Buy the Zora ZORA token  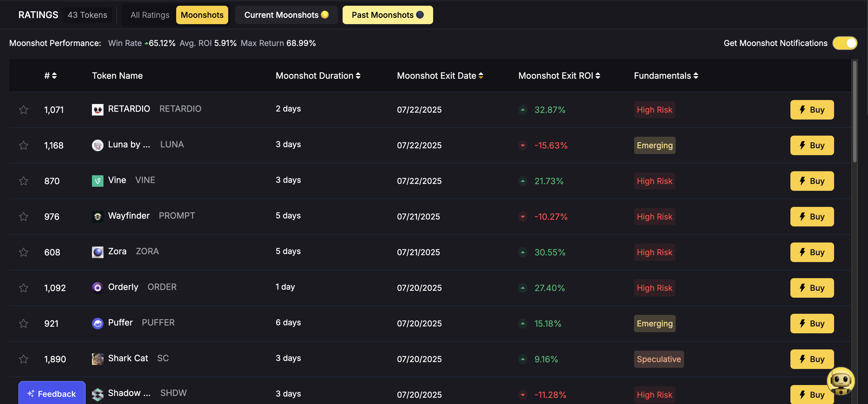(x=812, y=252)
